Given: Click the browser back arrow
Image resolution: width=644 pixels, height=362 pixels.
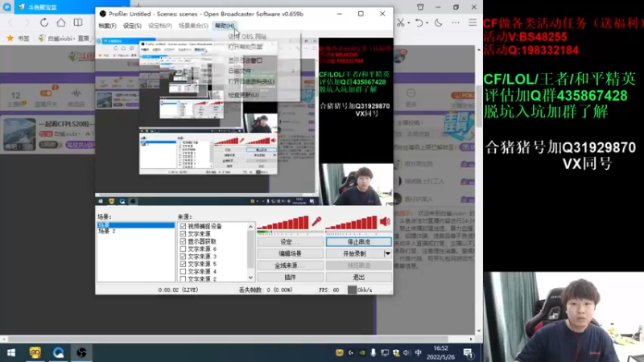Looking at the screenshot, I should pos(10,23).
